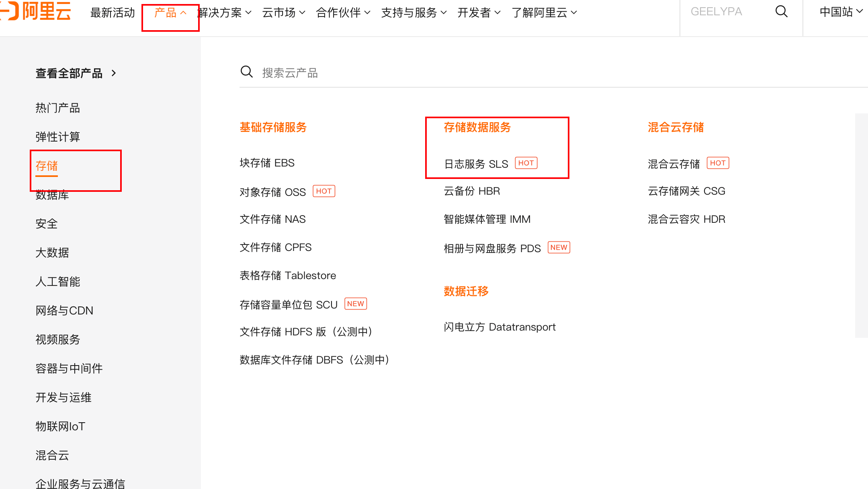Open 文件存储 CPFS product link
This screenshot has height=489, width=868.
[276, 247]
